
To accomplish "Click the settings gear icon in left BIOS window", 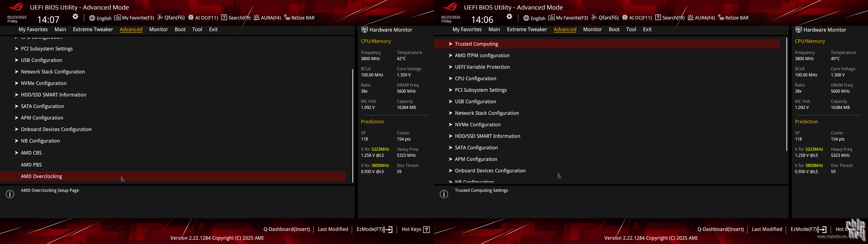I will 75,16.
